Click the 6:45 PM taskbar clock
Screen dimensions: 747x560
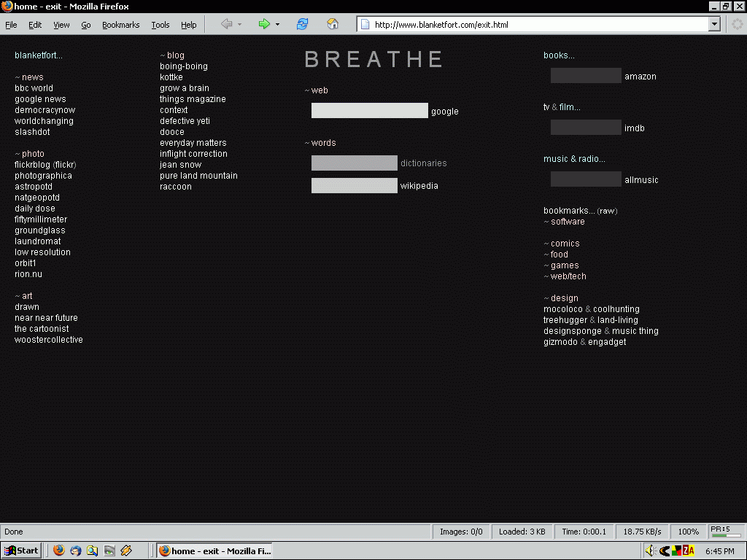pos(719,551)
